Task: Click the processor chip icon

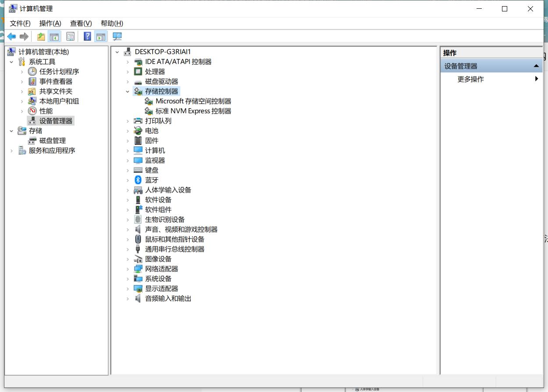Action: 138,71
